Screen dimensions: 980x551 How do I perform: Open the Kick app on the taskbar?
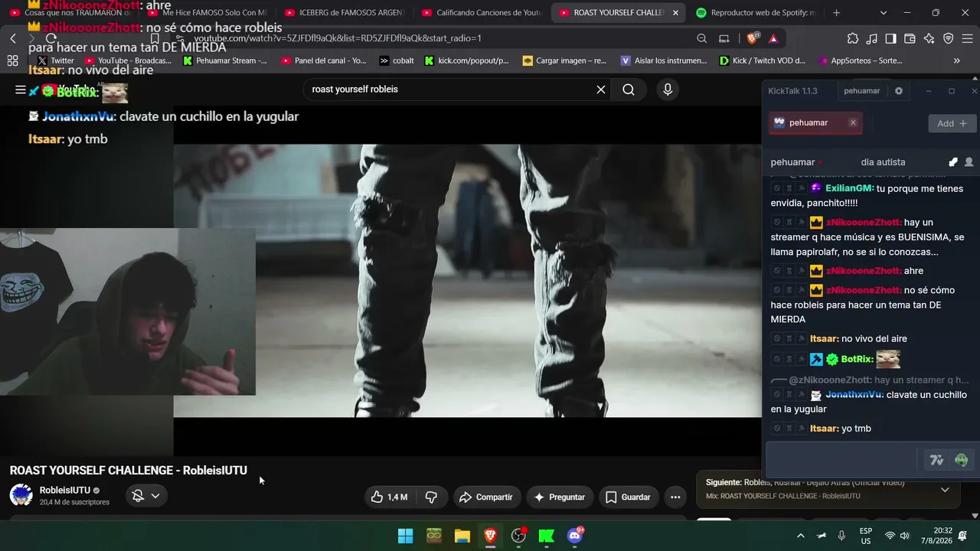point(547,536)
